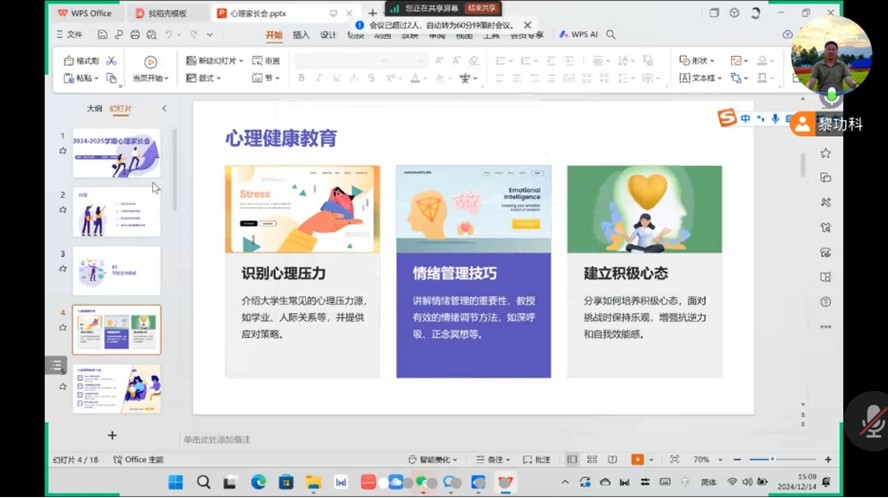Open WPS AI assistant
Image resolution: width=888 pixels, height=498 pixels.
click(578, 35)
